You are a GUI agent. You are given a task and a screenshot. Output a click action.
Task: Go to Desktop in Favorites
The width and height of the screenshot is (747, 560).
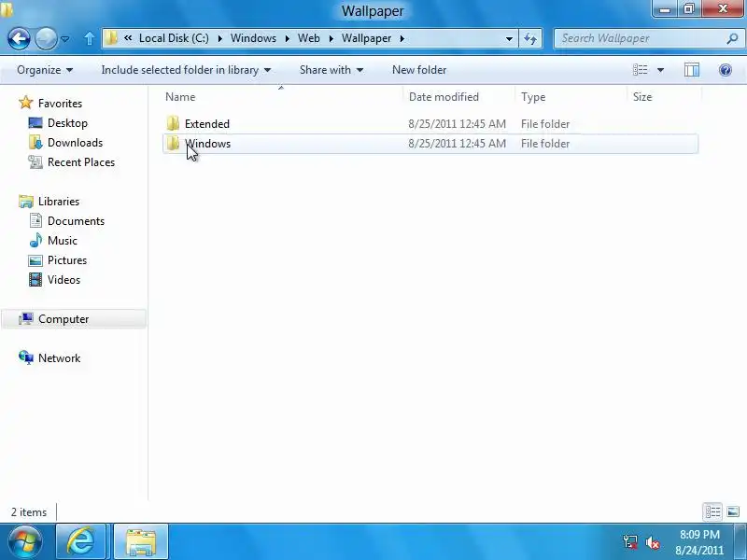point(67,123)
